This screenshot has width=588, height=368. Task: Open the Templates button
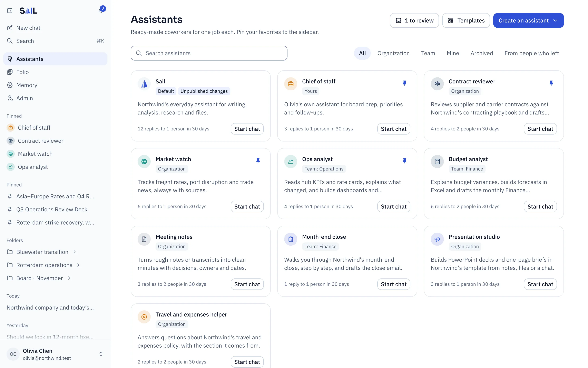466,20
